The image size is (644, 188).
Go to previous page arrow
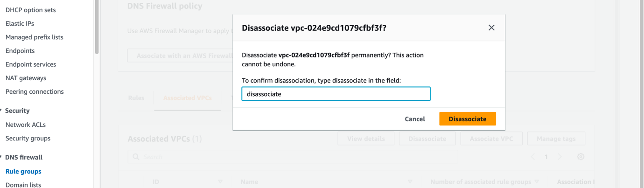tap(533, 157)
